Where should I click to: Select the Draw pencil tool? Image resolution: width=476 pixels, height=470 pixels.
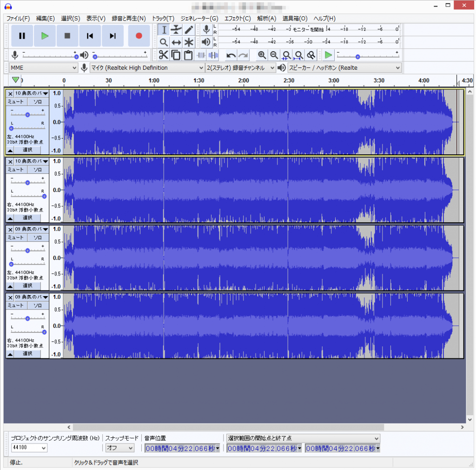click(189, 30)
